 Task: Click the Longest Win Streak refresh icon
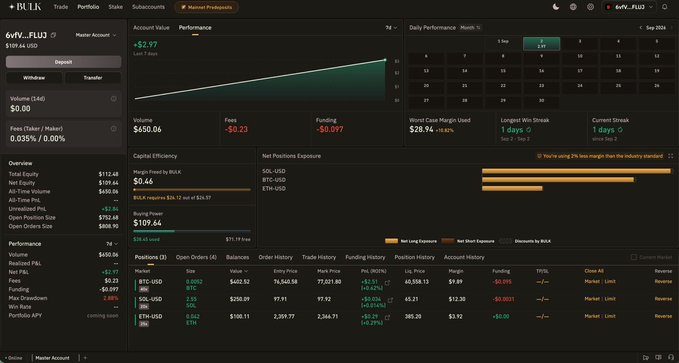pos(529,130)
